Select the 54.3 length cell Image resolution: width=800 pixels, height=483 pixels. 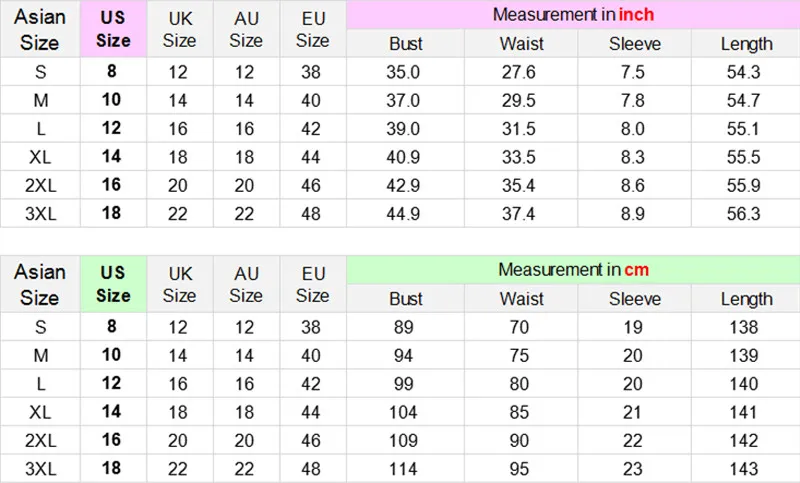tap(746, 72)
